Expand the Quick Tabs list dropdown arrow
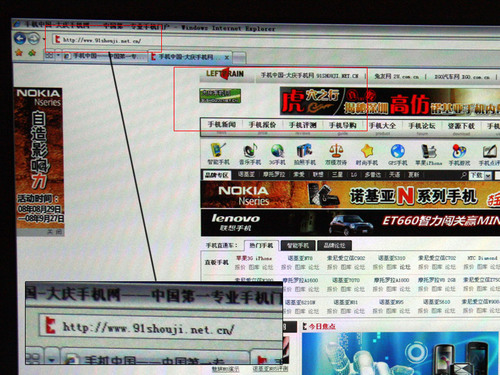The width and height of the screenshot is (500, 375). 58,55
